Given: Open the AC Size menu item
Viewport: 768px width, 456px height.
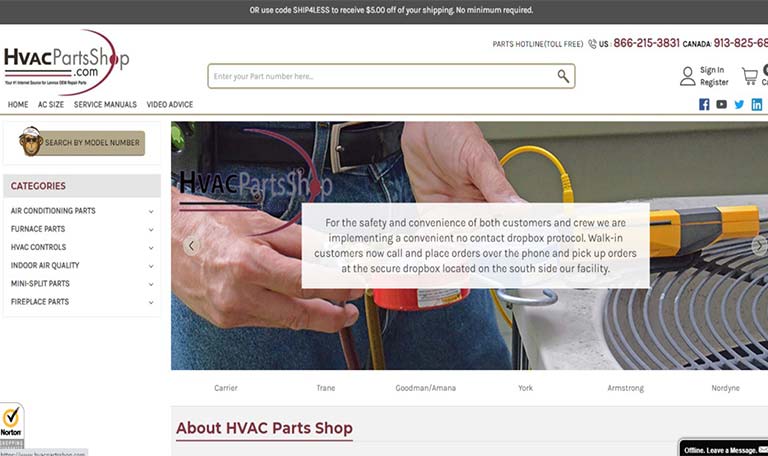Looking at the screenshot, I should click(51, 104).
